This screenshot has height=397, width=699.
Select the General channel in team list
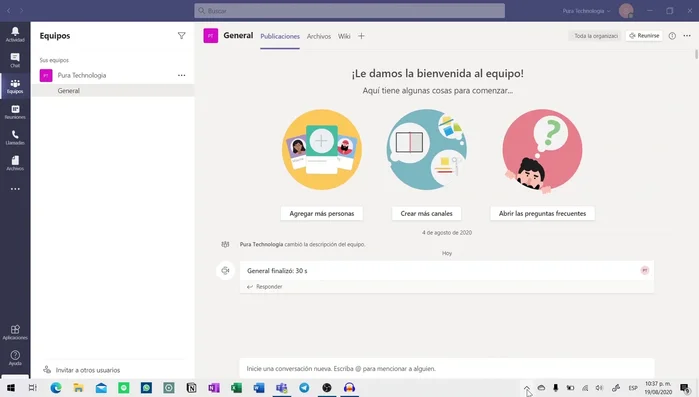113,90
